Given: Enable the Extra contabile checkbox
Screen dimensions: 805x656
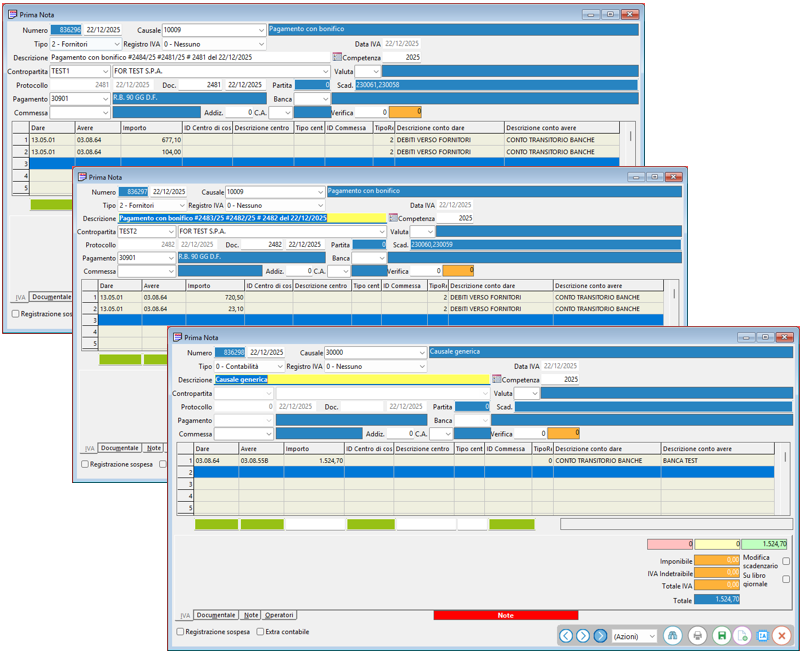Looking at the screenshot, I should (261, 632).
